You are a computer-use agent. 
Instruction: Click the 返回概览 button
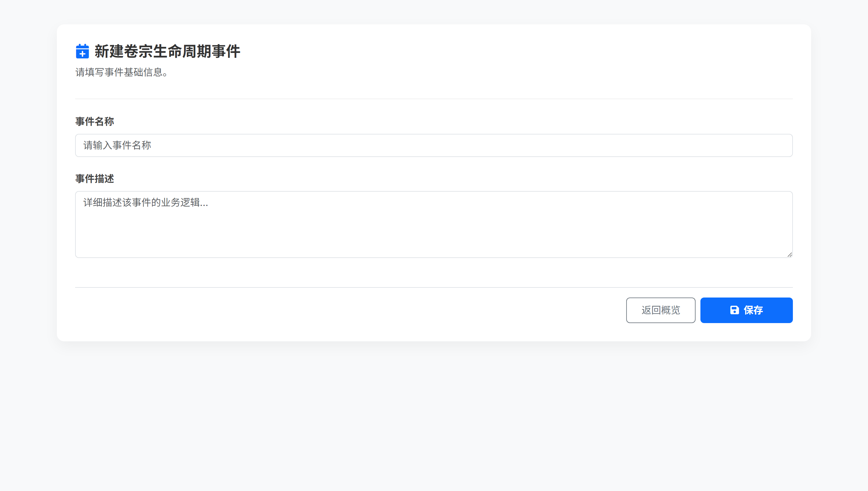660,310
